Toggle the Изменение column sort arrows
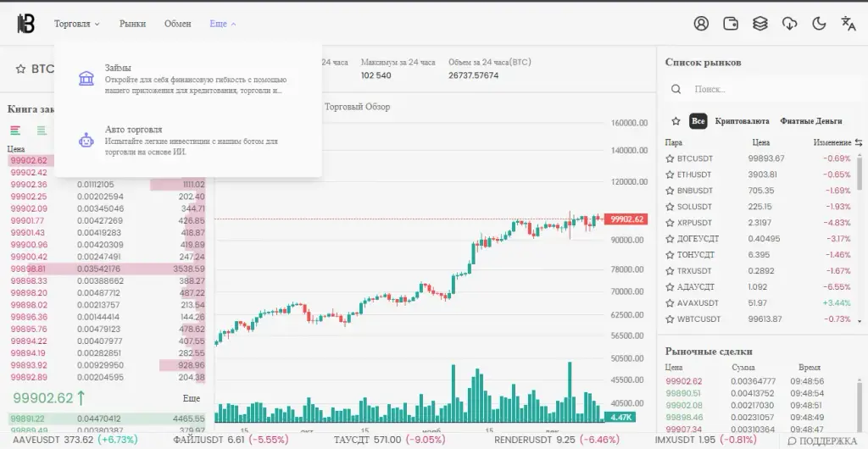The height and width of the screenshot is (449, 868). 858,142
